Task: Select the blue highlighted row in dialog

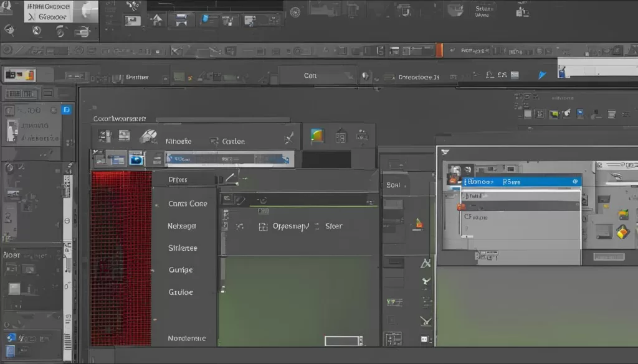Action: point(520,182)
